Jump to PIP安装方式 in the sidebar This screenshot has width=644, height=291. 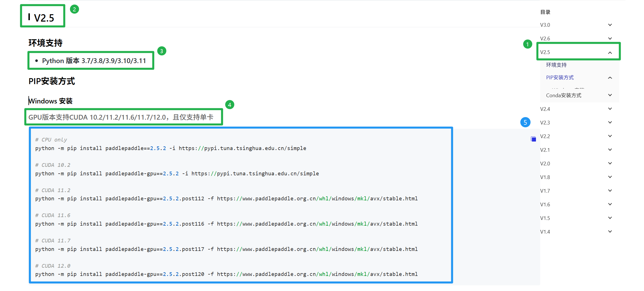[x=560, y=78]
